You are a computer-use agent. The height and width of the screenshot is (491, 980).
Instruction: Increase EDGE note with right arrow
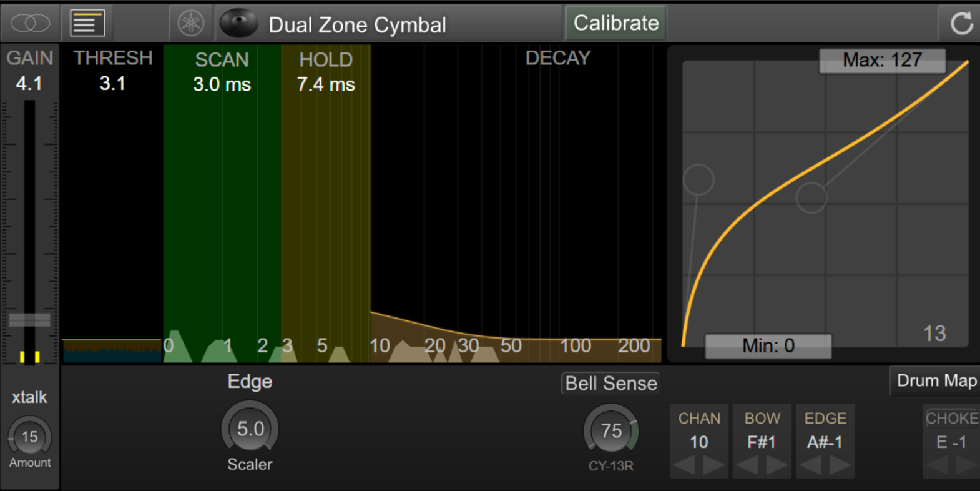point(840,465)
